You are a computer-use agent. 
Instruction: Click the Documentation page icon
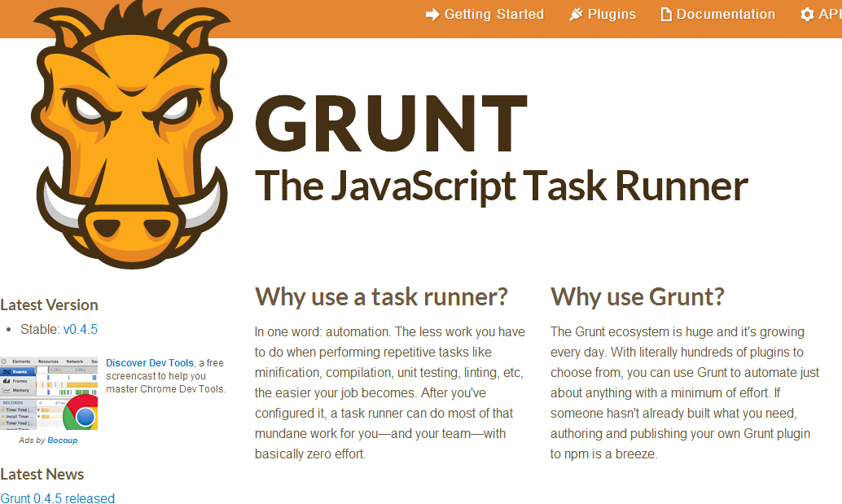666,15
